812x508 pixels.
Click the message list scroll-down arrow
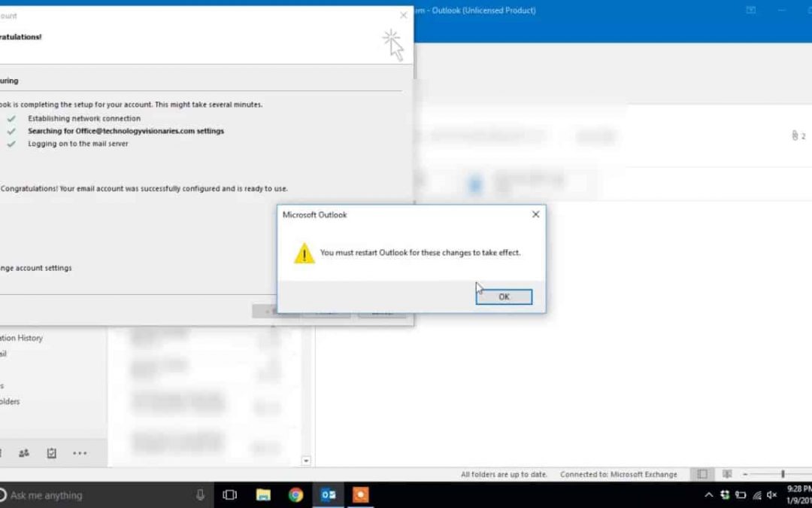click(x=306, y=461)
